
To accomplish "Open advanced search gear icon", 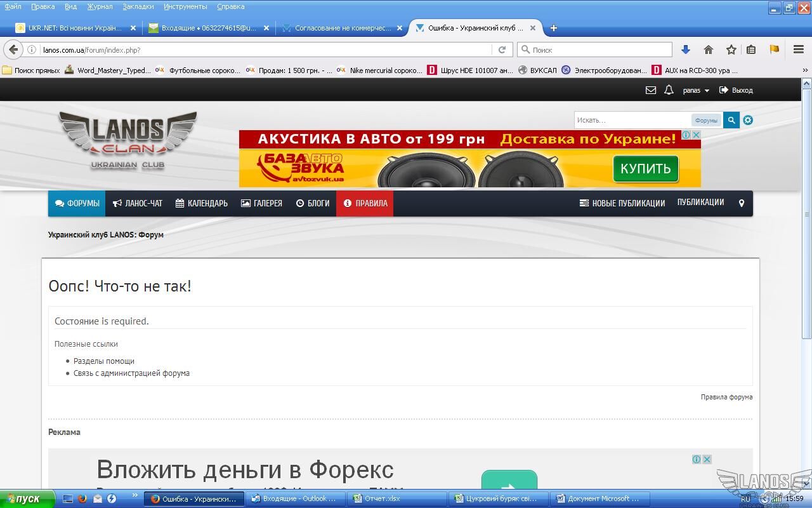I will (x=748, y=120).
